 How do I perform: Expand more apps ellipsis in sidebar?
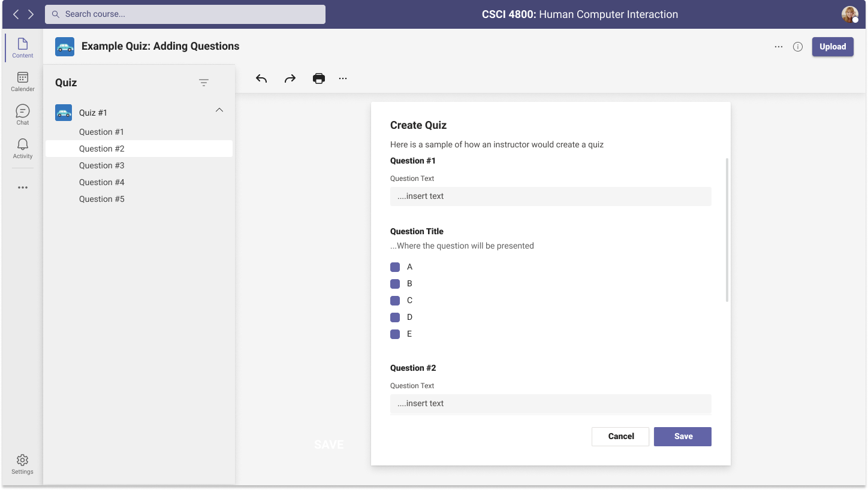point(23,187)
